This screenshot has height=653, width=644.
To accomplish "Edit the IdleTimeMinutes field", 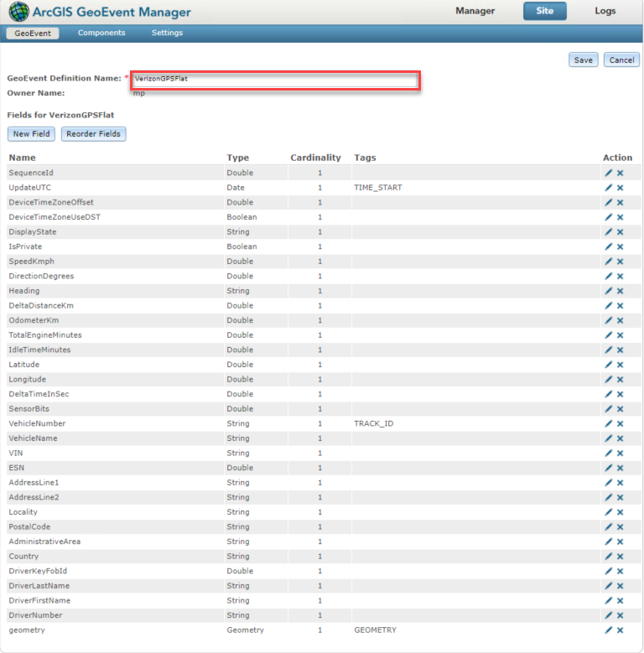I will click(x=609, y=350).
